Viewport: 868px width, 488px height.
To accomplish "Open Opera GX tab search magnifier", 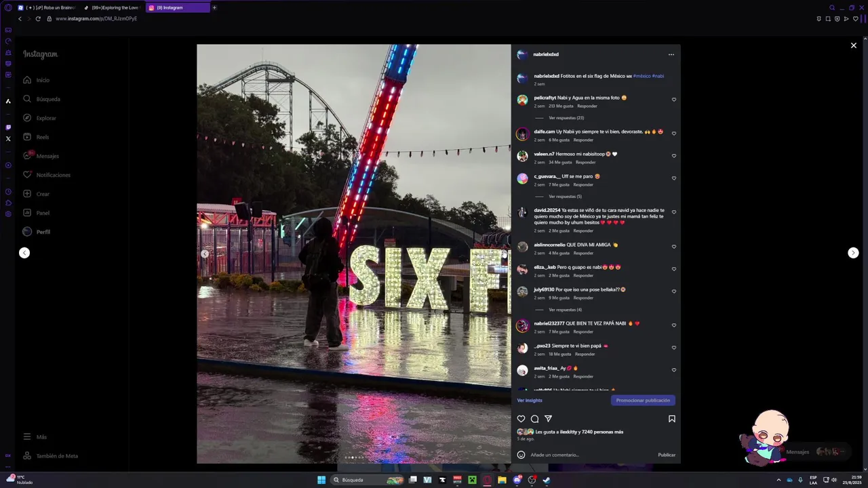I will pos(832,7).
